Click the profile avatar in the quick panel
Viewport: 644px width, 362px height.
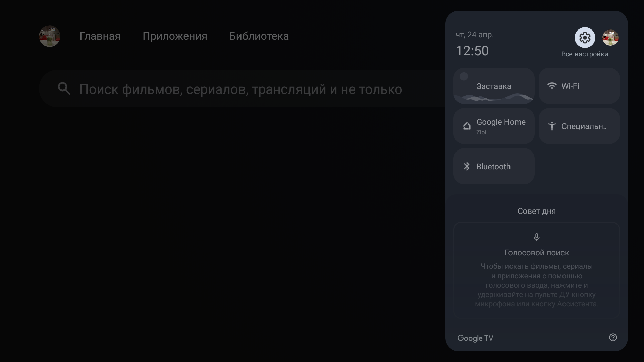(x=610, y=38)
